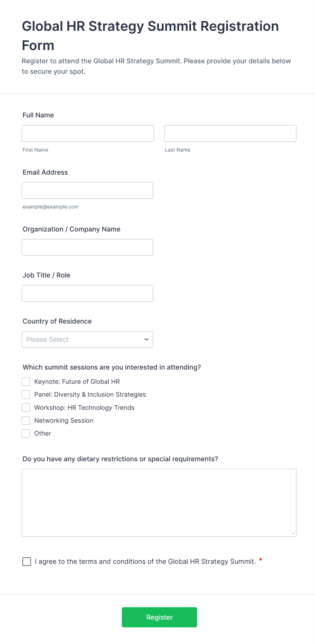Focus the Email Address text box
The height and width of the screenshot is (644, 315).
[x=87, y=190]
